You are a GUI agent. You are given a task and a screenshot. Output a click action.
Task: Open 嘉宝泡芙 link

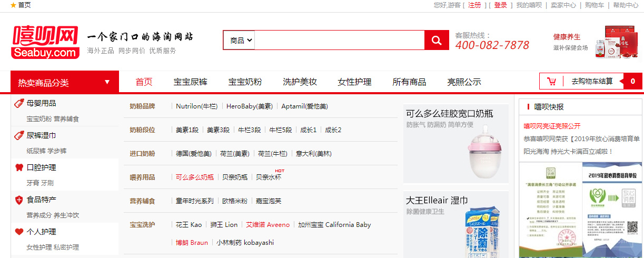pyautogui.click(x=269, y=201)
